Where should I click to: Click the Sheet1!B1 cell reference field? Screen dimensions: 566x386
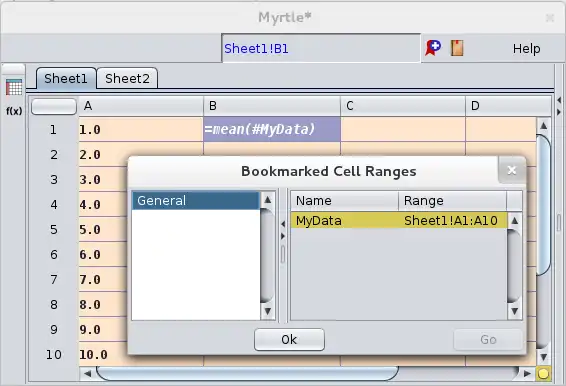pyautogui.click(x=321, y=48)
